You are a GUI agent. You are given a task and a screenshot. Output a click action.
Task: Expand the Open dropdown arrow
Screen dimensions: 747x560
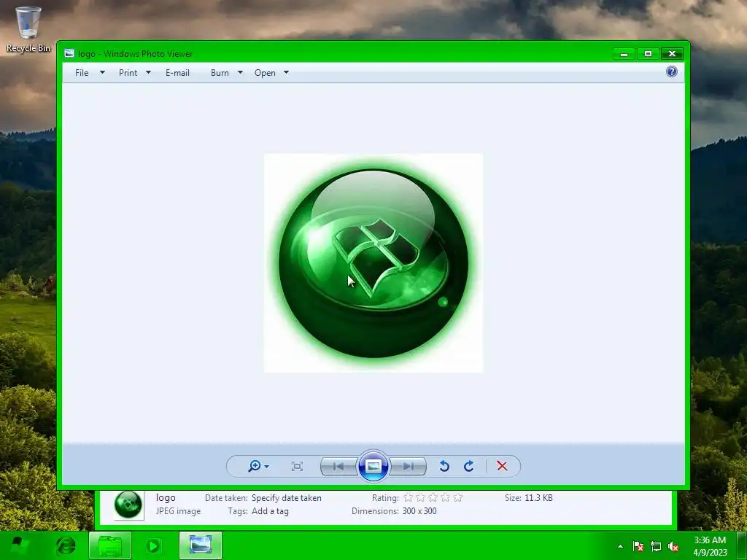click(x=286, y=72)
